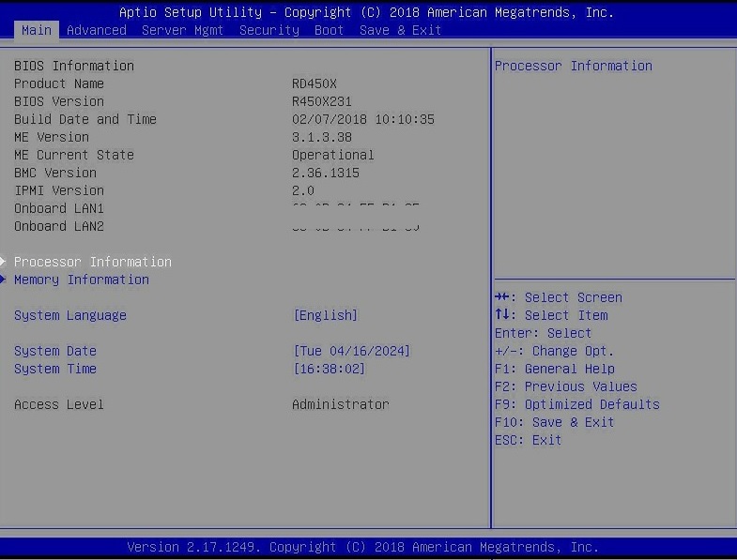Click the F9: Optimized Defaults hint

577,404
